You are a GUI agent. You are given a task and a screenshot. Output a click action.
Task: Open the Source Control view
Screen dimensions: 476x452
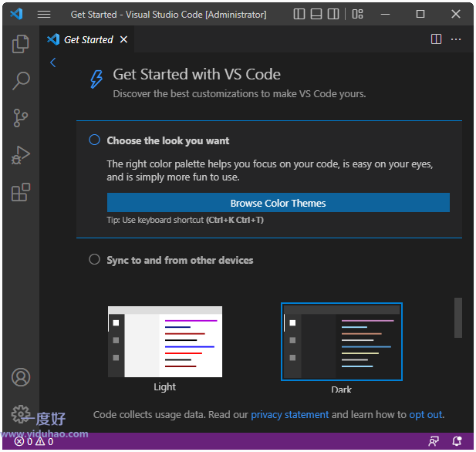coord(21,118)
